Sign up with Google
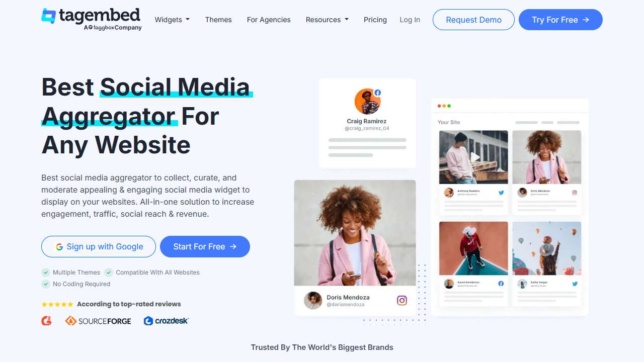This screenshot has height=362, width=644. pyautogui.click(x=99, y=246)
